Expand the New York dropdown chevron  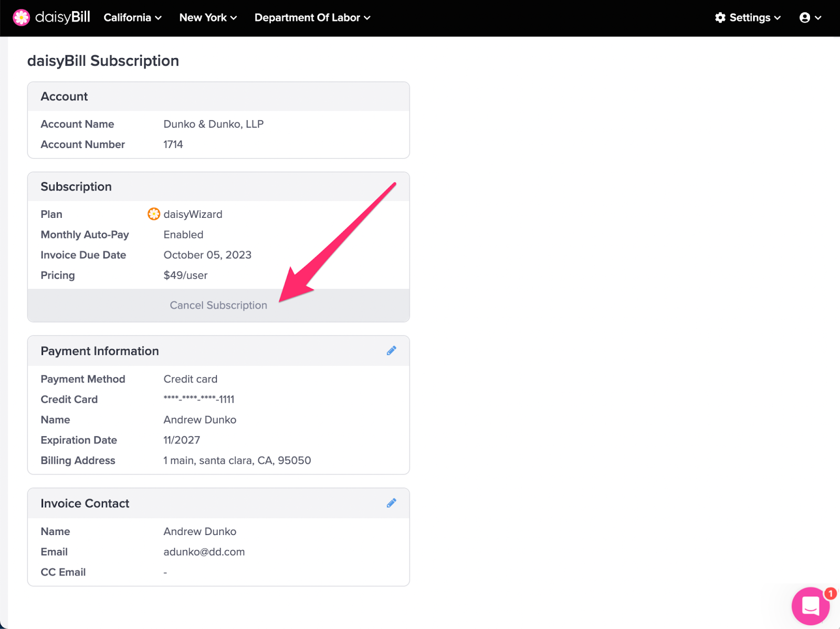click(234, 17)
